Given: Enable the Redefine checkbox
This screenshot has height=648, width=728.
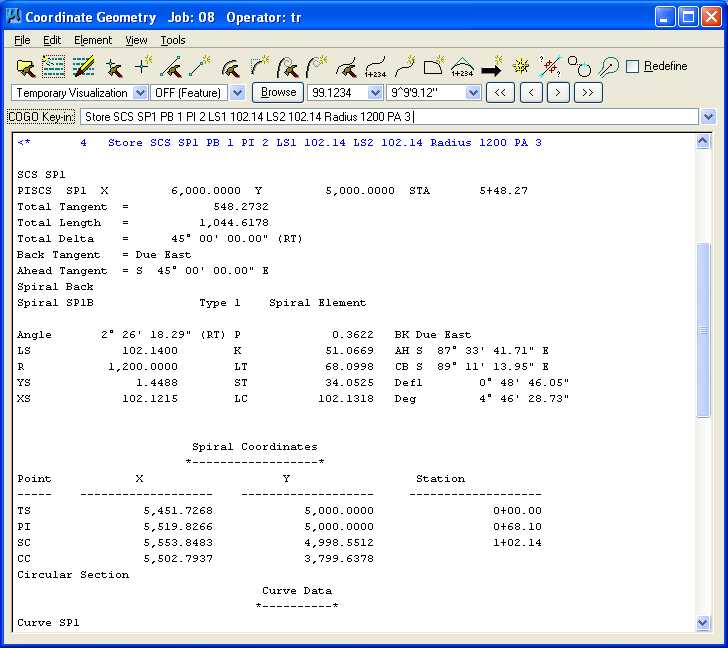Looking at the screenshot, I should (x=632, y=67).
